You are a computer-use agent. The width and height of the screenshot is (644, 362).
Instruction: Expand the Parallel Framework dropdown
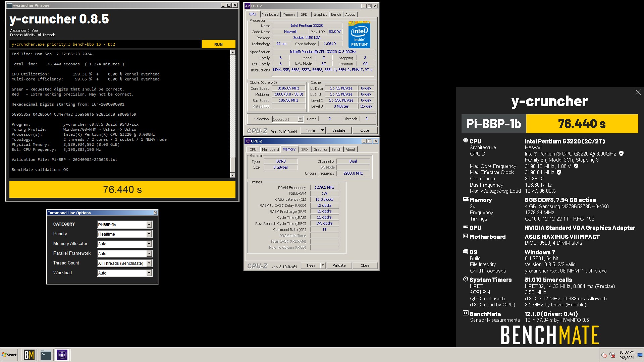[149, 254]
